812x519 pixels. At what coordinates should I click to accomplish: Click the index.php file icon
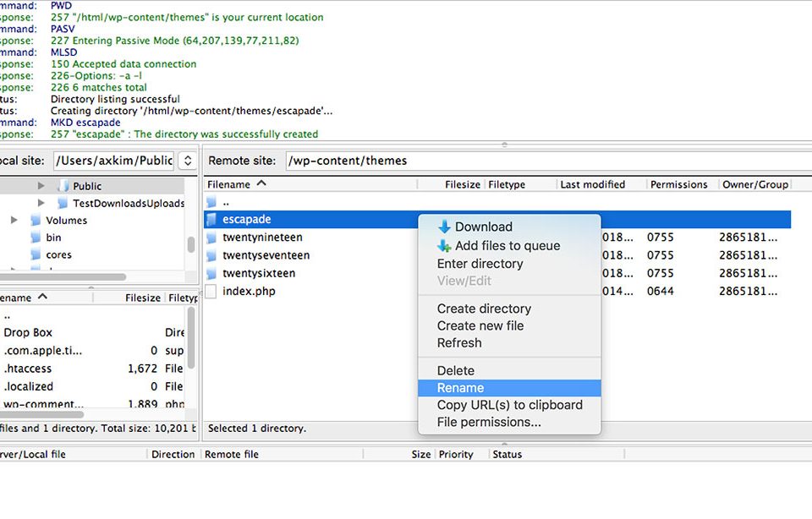(x=211, y=292)
